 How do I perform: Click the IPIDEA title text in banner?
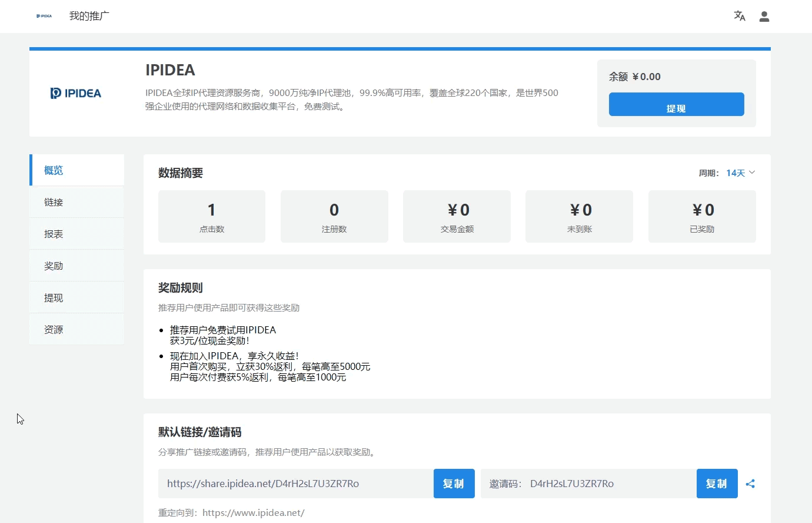pos(170,70)
